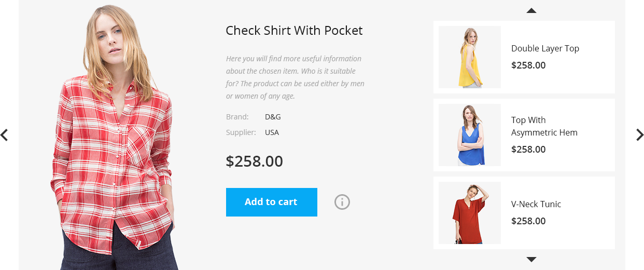The height and width of the screenshot is (270, 644).
Task: Open the Check Shirt With Pocket title
Action: point(294,31)
